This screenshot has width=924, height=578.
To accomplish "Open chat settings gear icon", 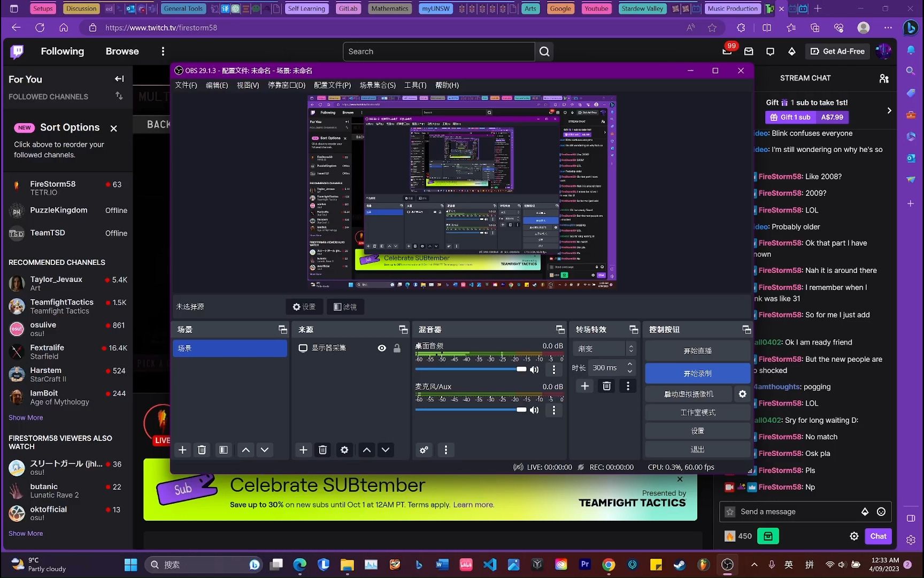I will (x=854, y=536).
